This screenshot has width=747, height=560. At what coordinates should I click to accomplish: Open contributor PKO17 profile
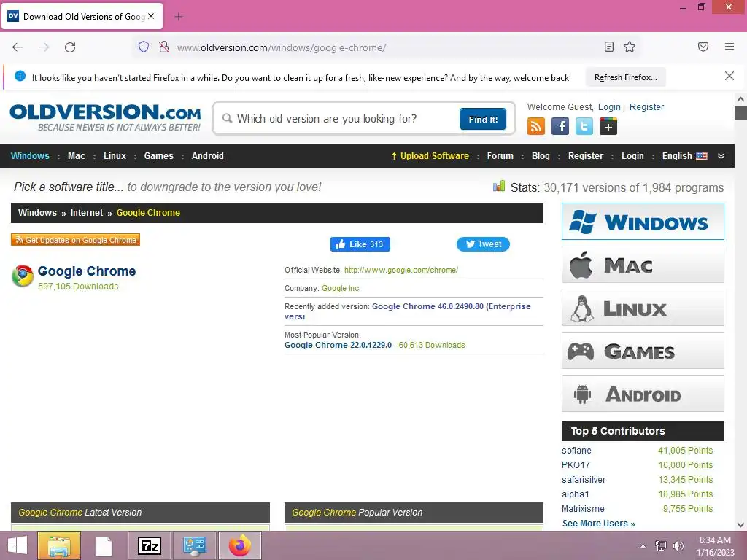576,465
